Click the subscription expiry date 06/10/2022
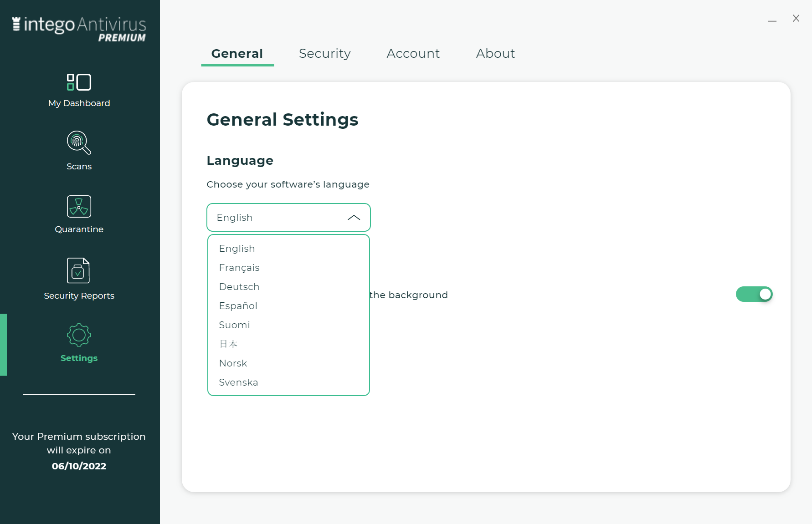This screenshot has width=812, height=524. click(79, 466)
